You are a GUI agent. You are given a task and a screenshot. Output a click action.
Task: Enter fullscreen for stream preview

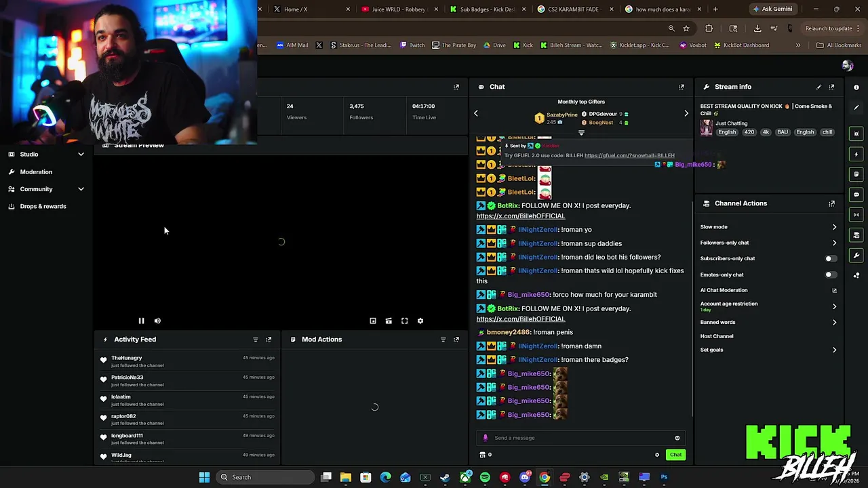point(404,321)
